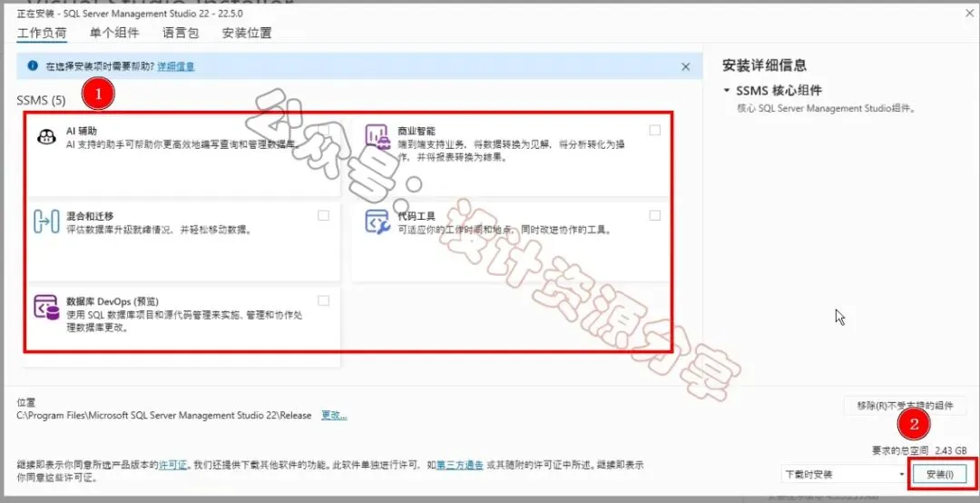Click the SSMS (5) section heading
980x503 pixels.
(41, 100)
